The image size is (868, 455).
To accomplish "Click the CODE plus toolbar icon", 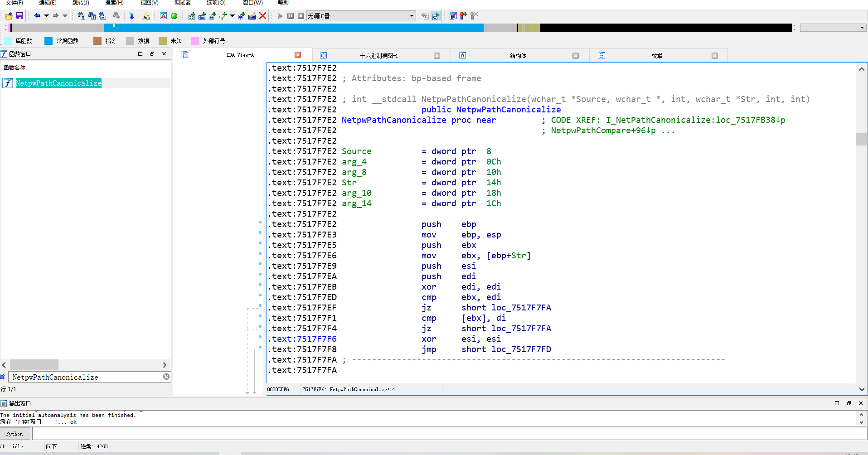I will coord(192,16).
